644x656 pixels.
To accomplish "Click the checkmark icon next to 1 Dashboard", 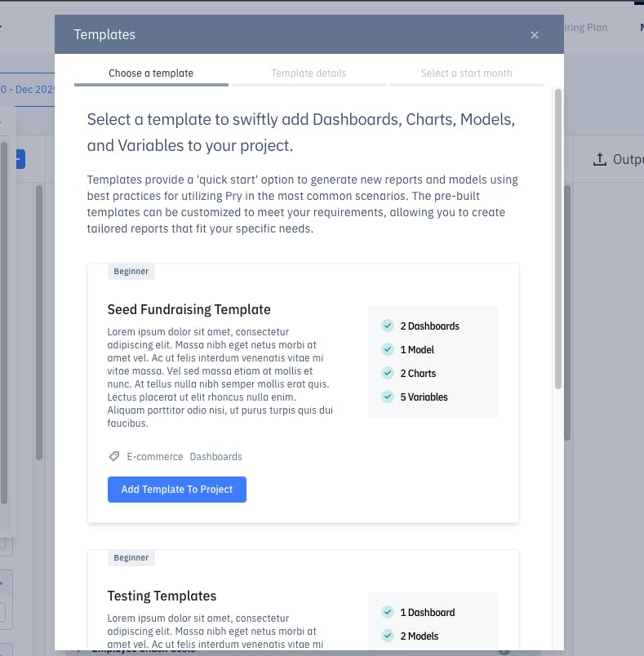I will tap(388, 612).
